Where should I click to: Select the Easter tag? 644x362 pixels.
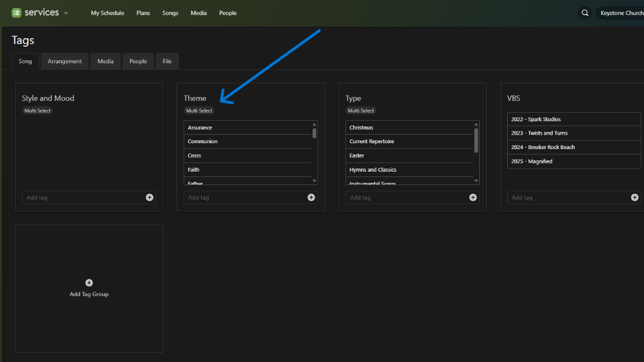(x=409, y=156)
